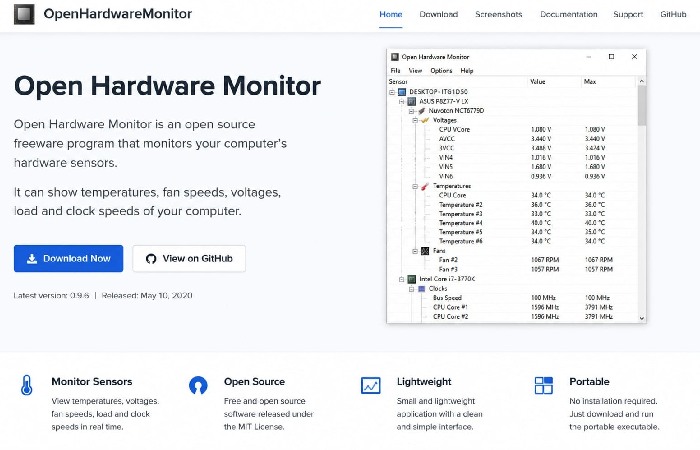Select the Bus Speed row
The image size is (700, 450).
513,298
